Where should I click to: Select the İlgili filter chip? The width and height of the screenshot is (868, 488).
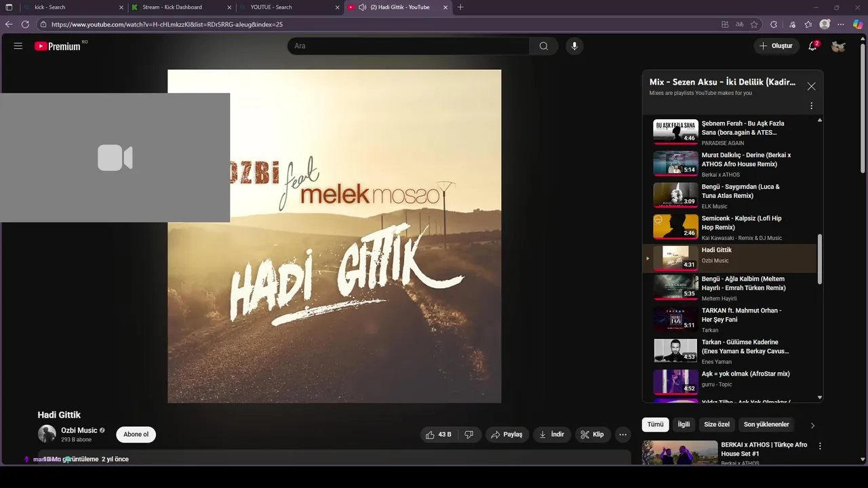684,424
